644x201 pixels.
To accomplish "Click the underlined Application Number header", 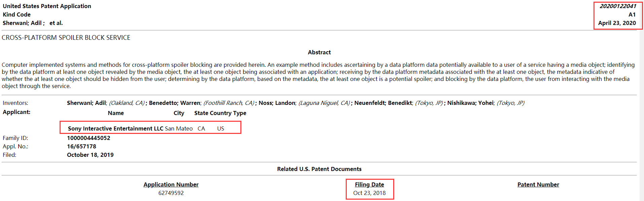I will pyautogui.click(x=171, y=184).
